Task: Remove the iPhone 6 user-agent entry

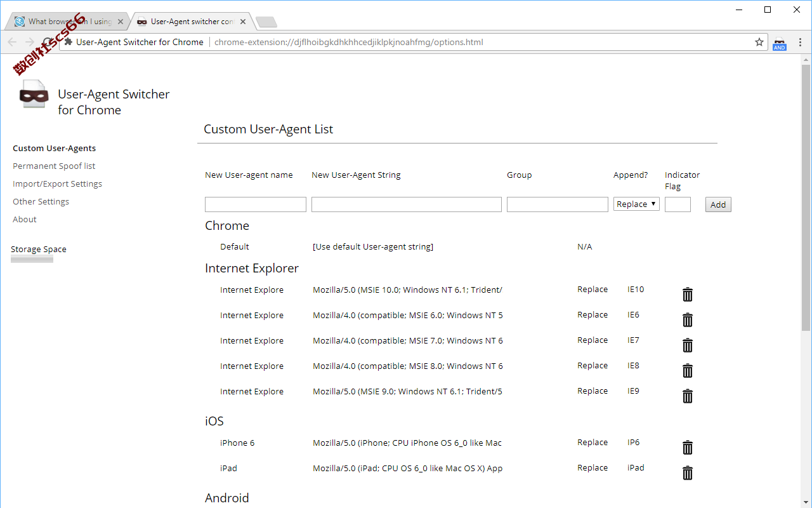Action: coord(687,448)
